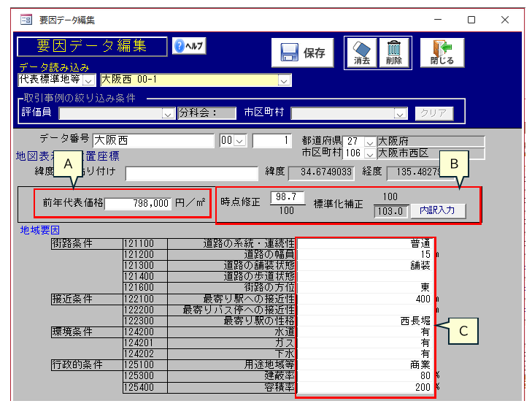The height and width of the screenshot is (409, 532).
Task: Maximize the 要因データ編集 window
Action: coord(471,20)
